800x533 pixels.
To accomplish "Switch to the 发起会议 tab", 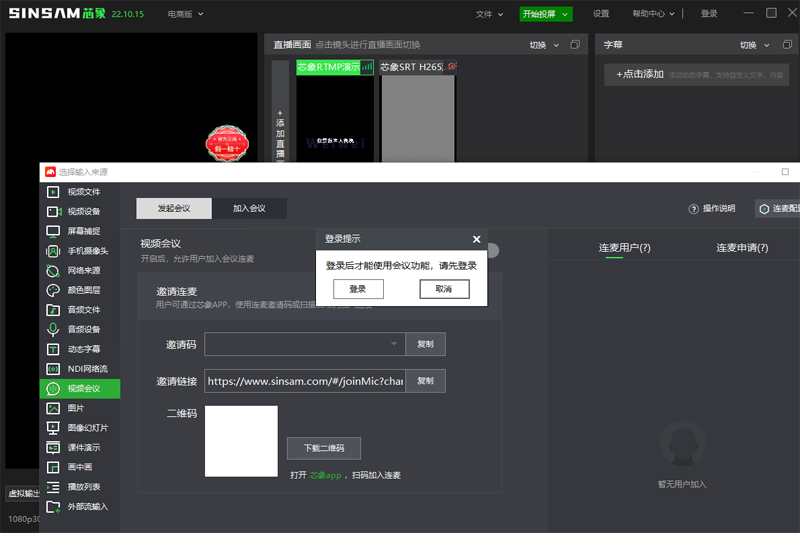I will pyautogui.click(x=174, y=209).
